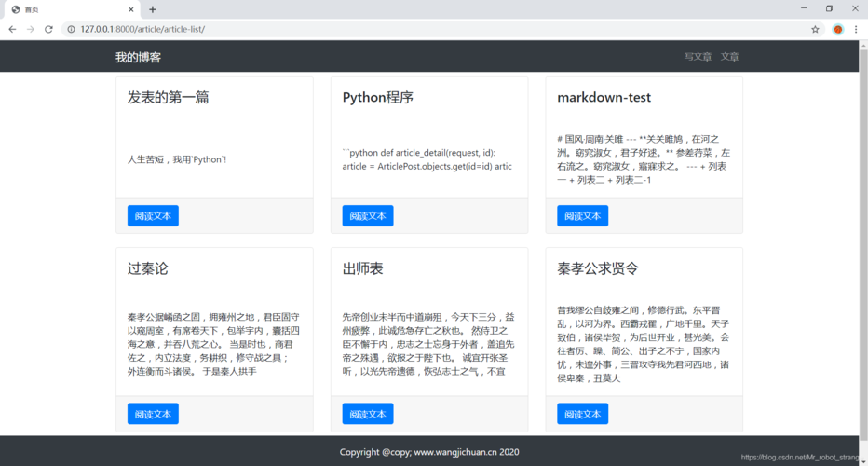
Task: Click 阅读文本 under 发表的第一篇
Action: pyautogui.click(x=153, y=215)
